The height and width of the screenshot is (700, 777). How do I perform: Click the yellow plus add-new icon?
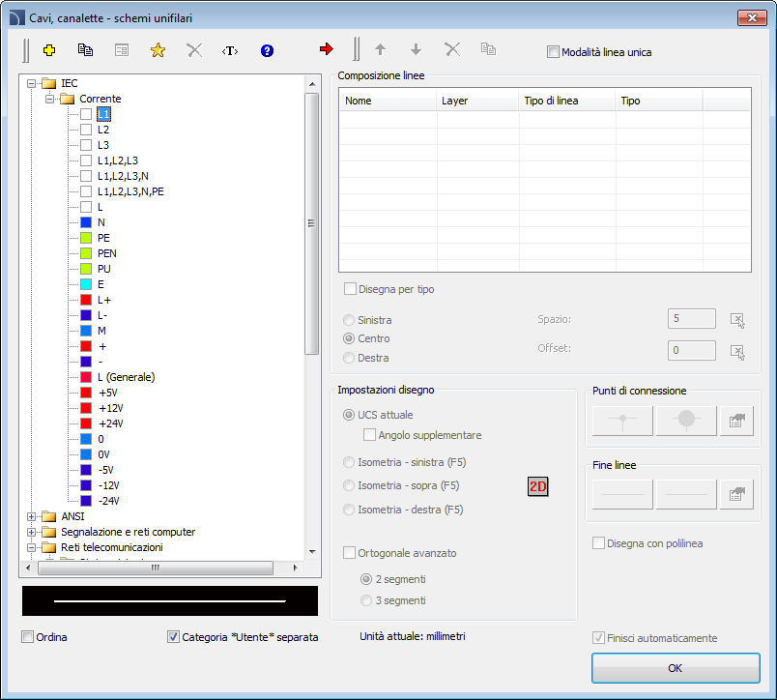pos(49,50)
